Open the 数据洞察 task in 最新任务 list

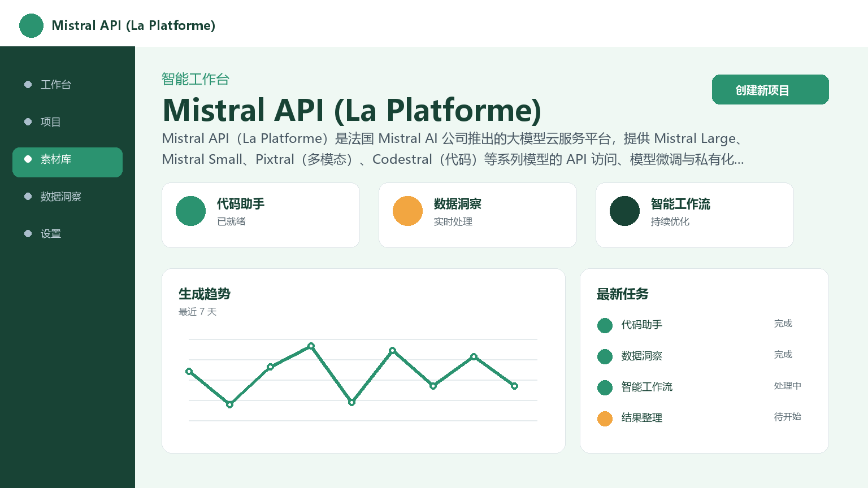click(642, 356)
